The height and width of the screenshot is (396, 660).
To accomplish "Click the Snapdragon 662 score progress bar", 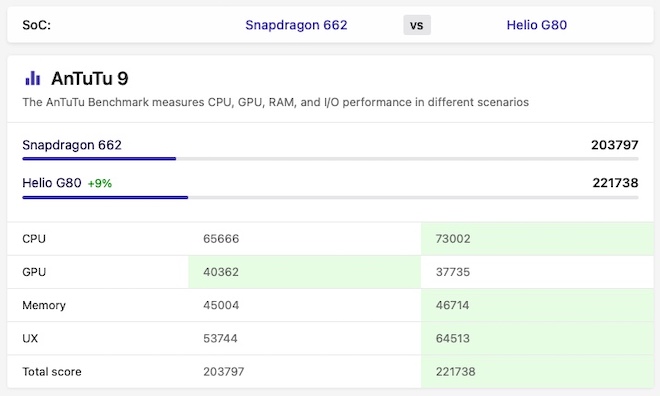I will click(330, 159).
